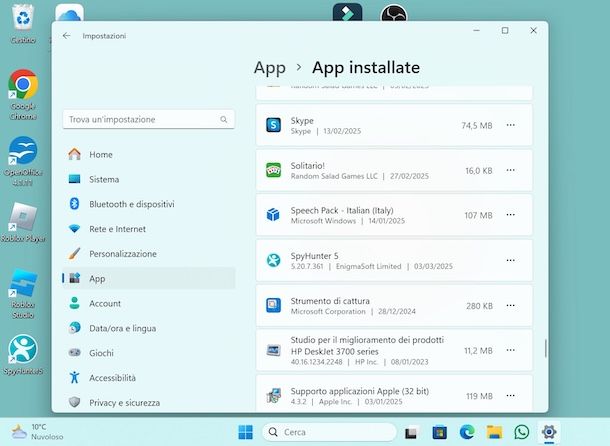Screen dimensions: 610x446
Task: Open more options for Speech Pack Italian
Action: pos(510,215)
